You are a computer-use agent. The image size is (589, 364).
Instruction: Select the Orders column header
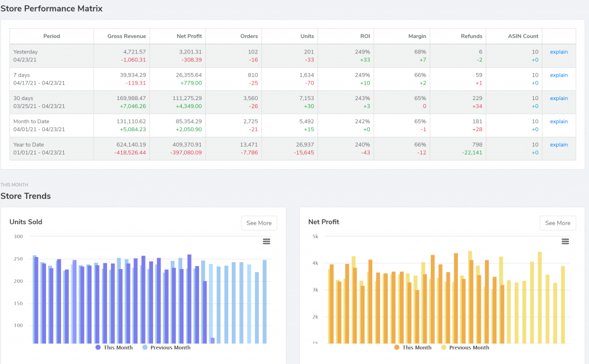[x=234, y=36]
